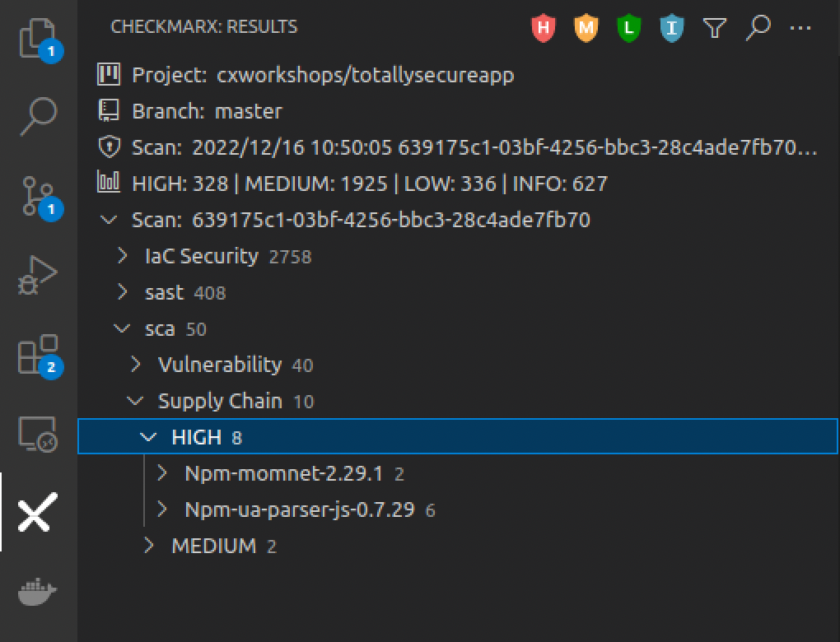
Task: Collapse the Scan 639175c1 tree node
Action: (109, 220)
